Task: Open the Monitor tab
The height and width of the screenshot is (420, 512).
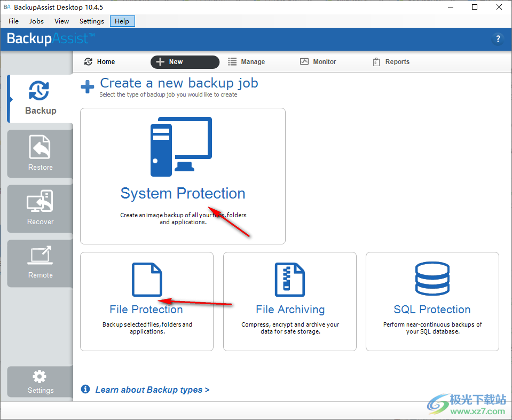Action: pyautogui.click(x=318, y=62)
